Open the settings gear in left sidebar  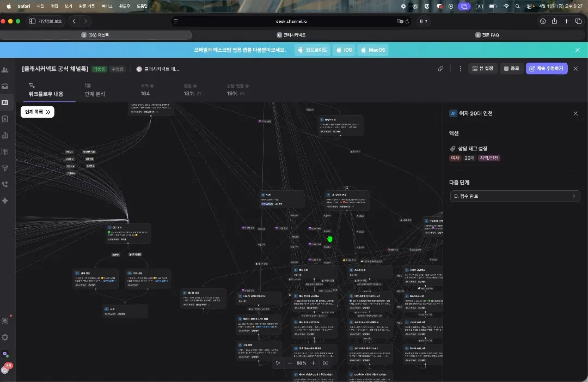[x=5, y=337]
